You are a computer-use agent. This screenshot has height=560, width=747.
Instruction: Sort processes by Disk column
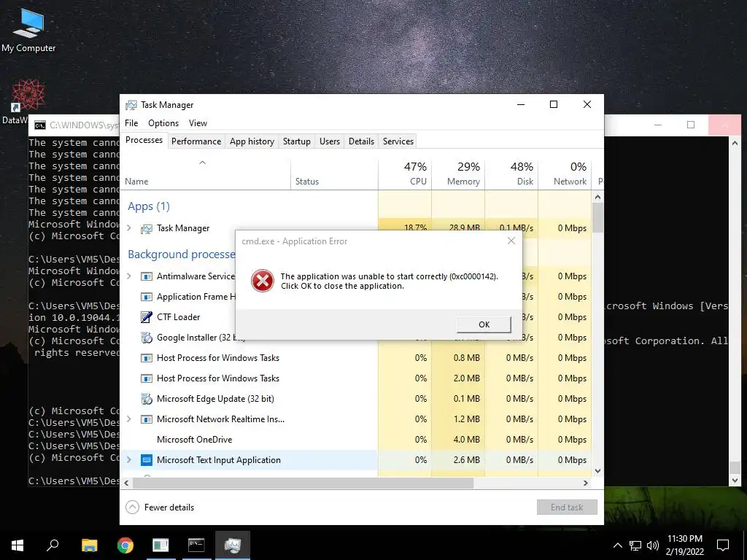pyautogui.click(x=511, y=174)
